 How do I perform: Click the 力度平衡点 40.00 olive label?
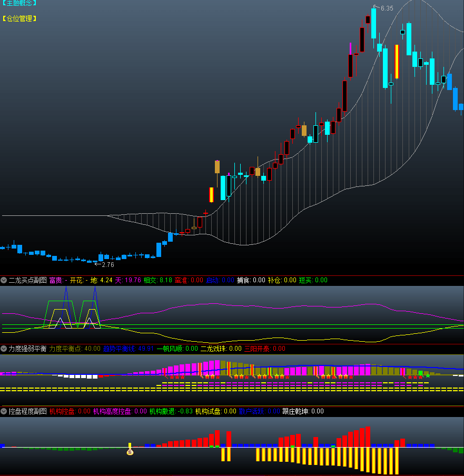click(75, 349)
